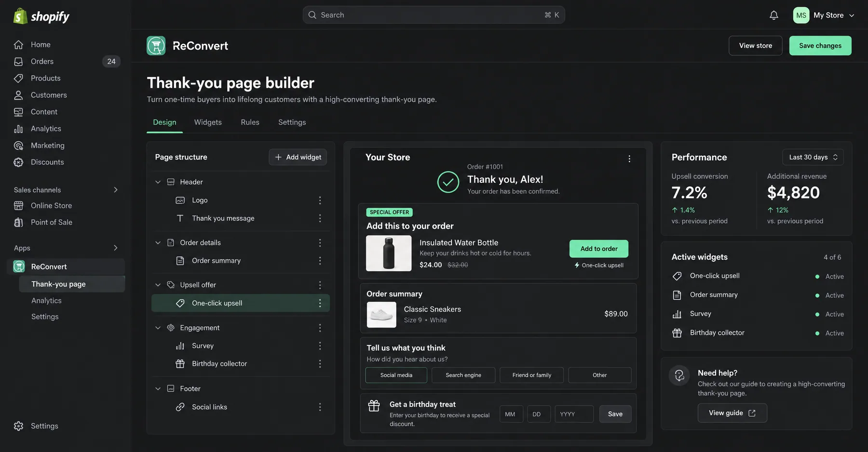Switch to the Rules tab
This screenshot has width=868, height=452.
(250, 122)
